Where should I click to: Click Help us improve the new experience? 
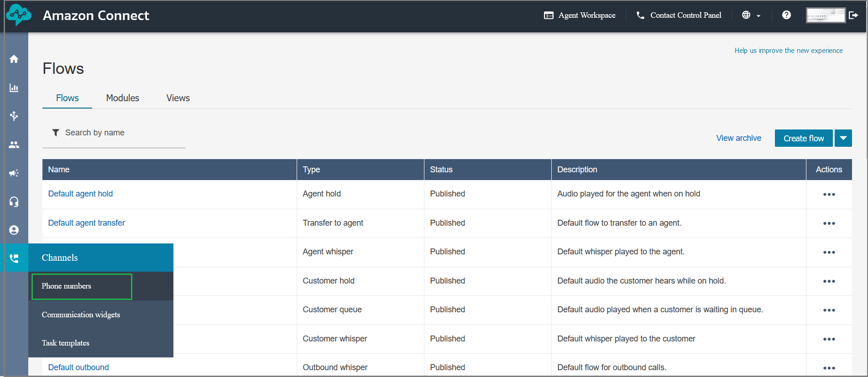tap(789, 51)
